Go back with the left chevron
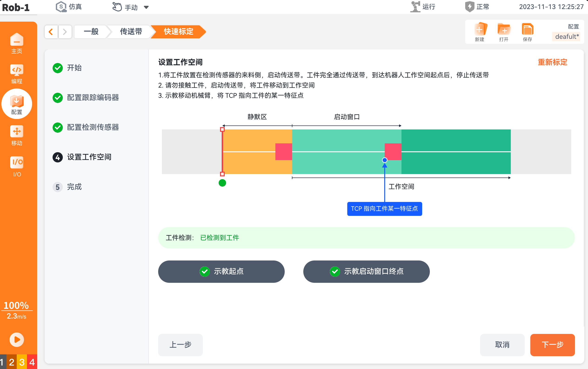The image size is (588, 369). [x=51, y=32]
